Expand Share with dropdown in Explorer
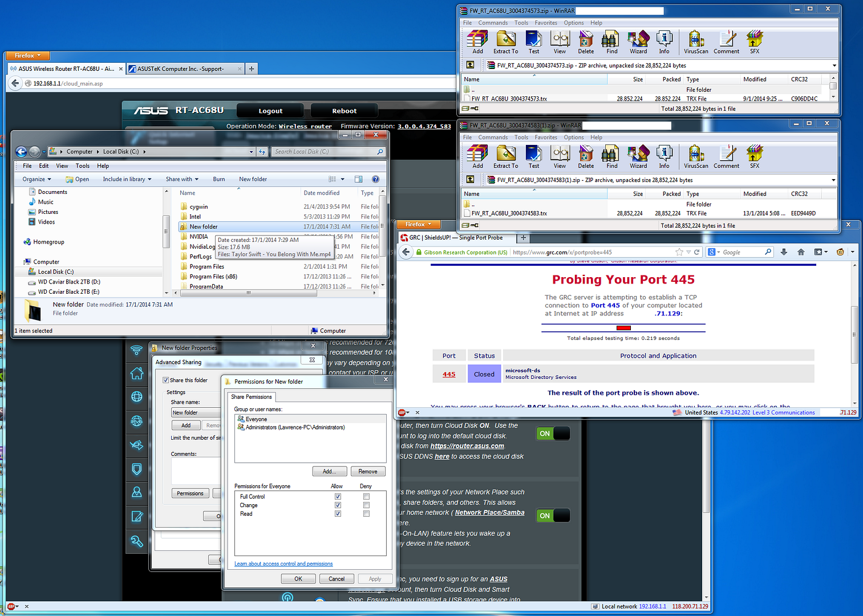Viewport: 863px width, 616px height. coord(182,179)
